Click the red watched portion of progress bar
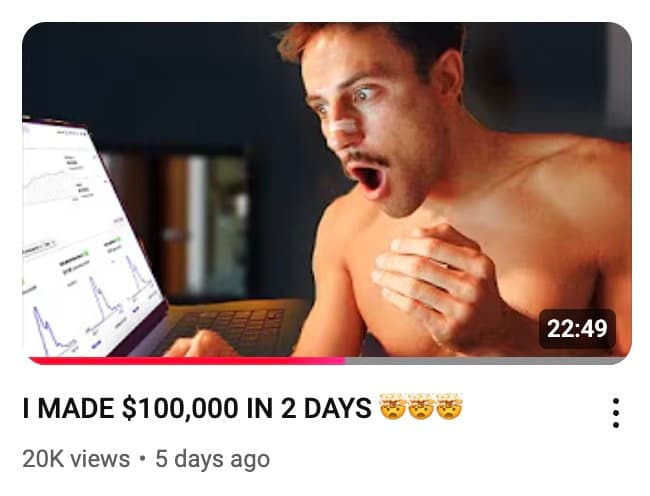Screen dimensions: 650x496 [x=187, y=361]
